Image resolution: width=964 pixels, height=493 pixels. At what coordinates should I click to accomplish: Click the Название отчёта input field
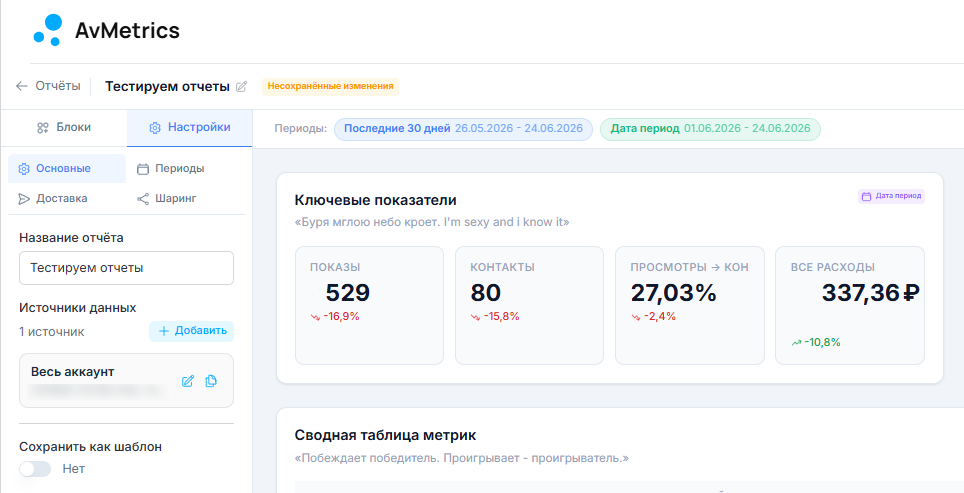[x=127, y=268]
